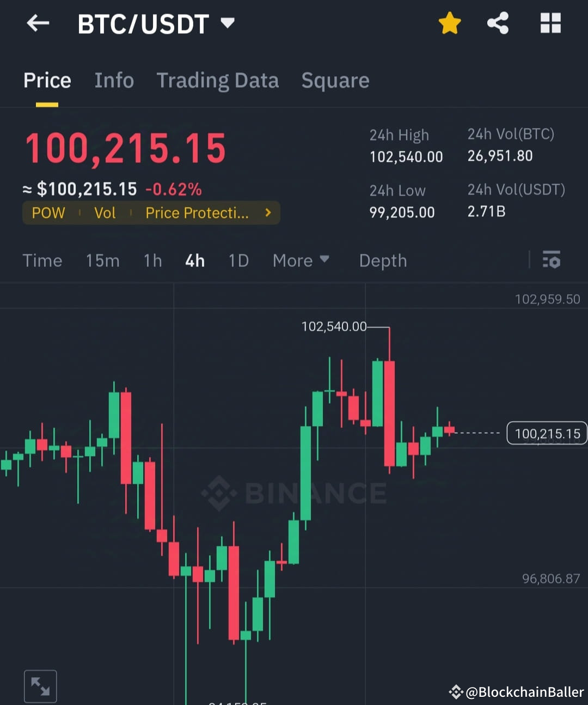This screenshot has width=588, height=705.
Task: Toggle the 4h candle interval
Action: [x=194, y=260]
